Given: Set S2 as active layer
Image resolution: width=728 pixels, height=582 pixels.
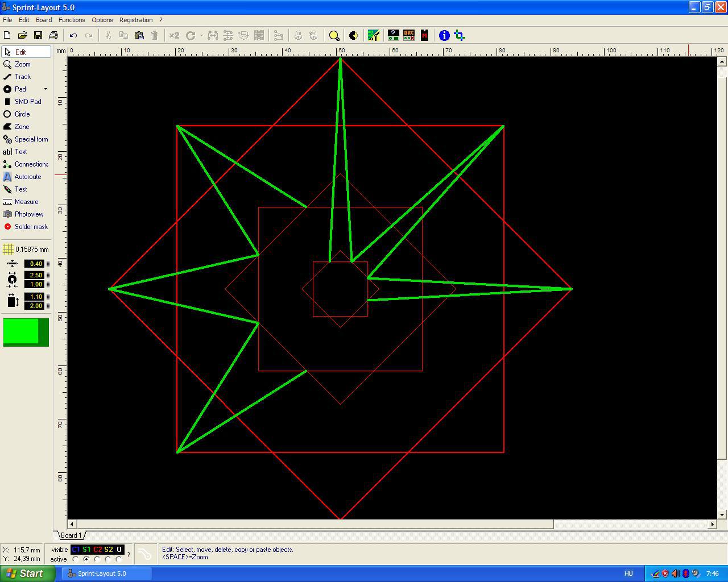Looking at the screenshot, I should (108, 559).
